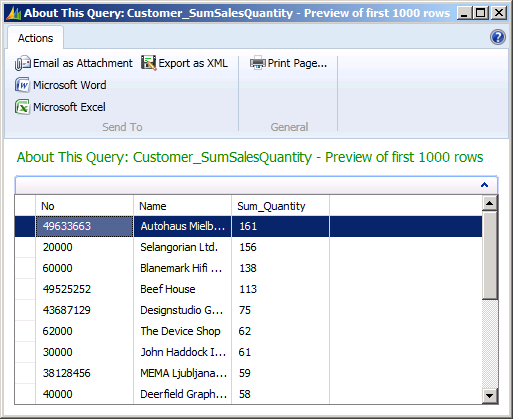Sort by the Sum_Quantity column header
The image size is (513, 419).
[x=280, y=206]
